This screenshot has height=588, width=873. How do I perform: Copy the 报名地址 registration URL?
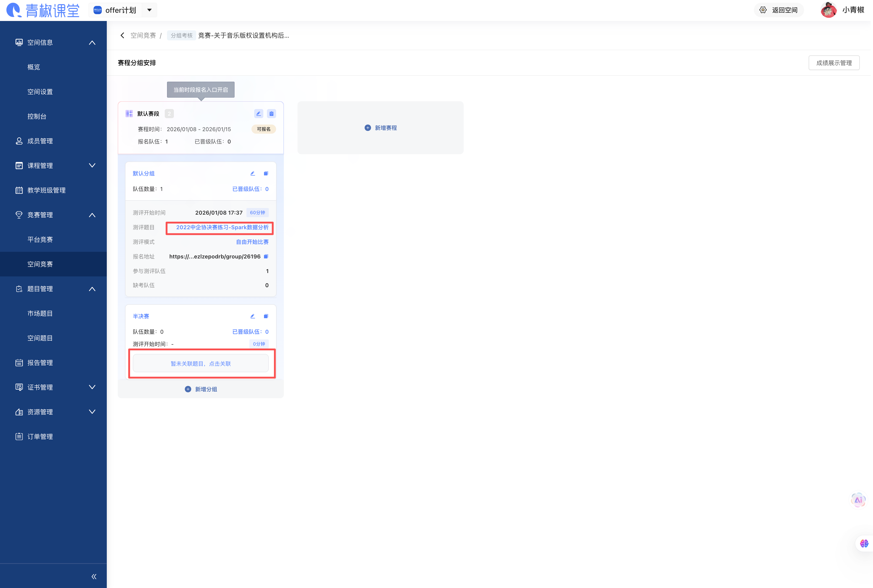coord(266,257)
